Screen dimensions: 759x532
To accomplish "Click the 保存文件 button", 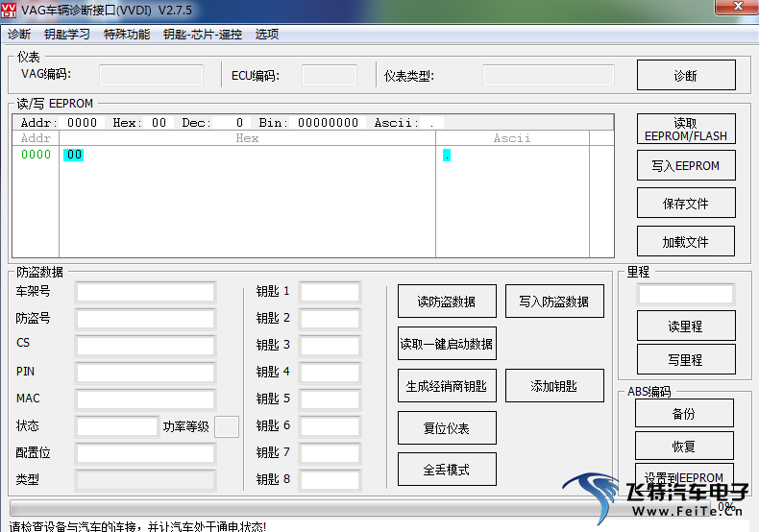I will [686, 204].
